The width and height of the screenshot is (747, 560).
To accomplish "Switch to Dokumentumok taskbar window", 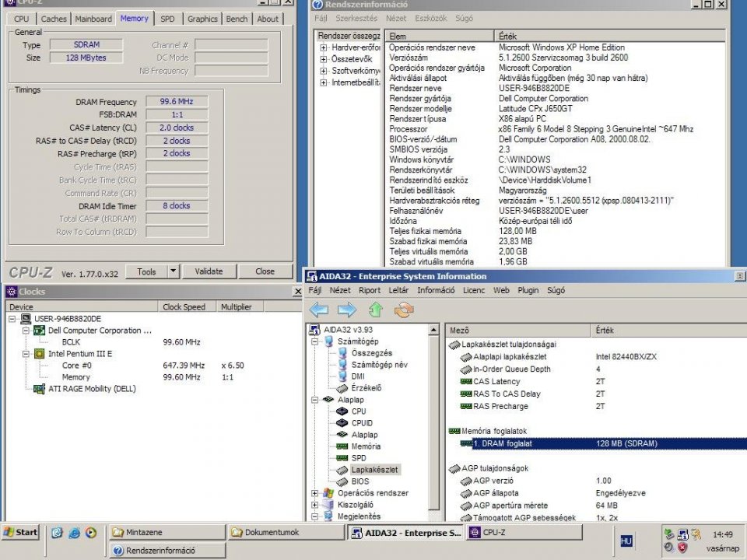I will [x=286, y=532].
